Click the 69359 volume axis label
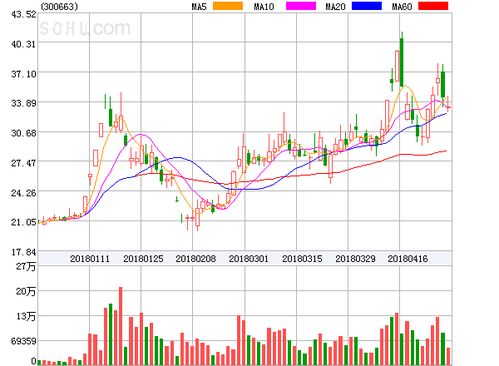Image resolution: width=499 pixels, height=366 pixels. click(x=23, y=341)
